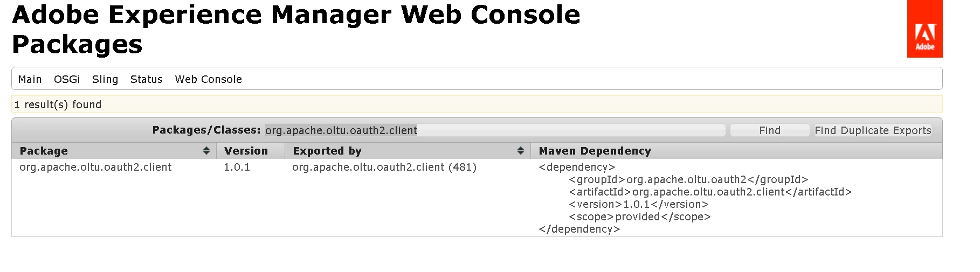Open the Web Console menu
The width and height of the screenshot is (980, 272).
pos(209,79)
